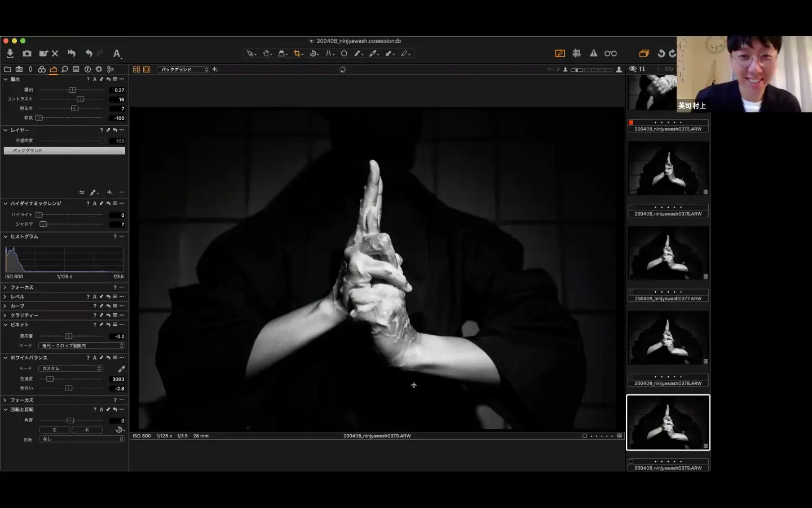Click the remove layer minus icon
The image size is (812, 508).
121,192
